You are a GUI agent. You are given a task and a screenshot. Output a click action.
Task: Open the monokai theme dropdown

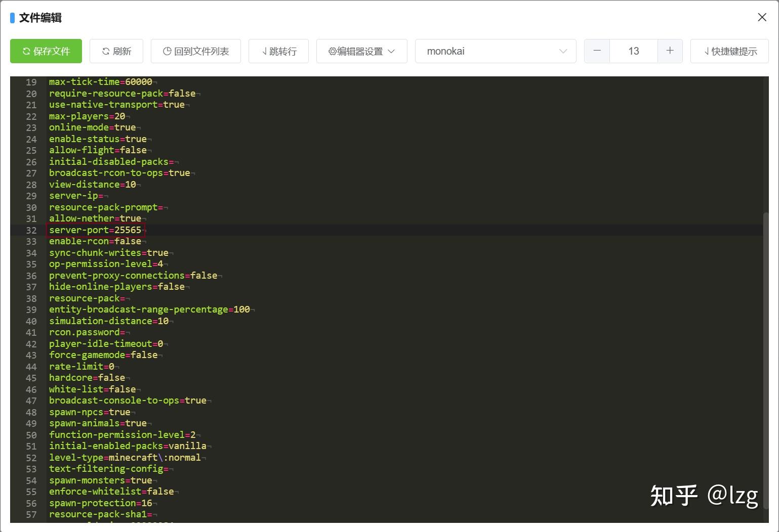(x=496, y=51)
